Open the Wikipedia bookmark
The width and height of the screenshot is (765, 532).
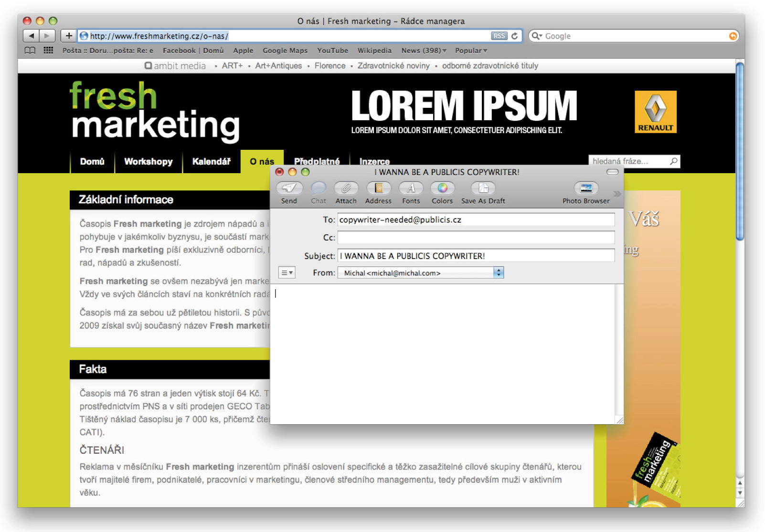tap(374, 50)
